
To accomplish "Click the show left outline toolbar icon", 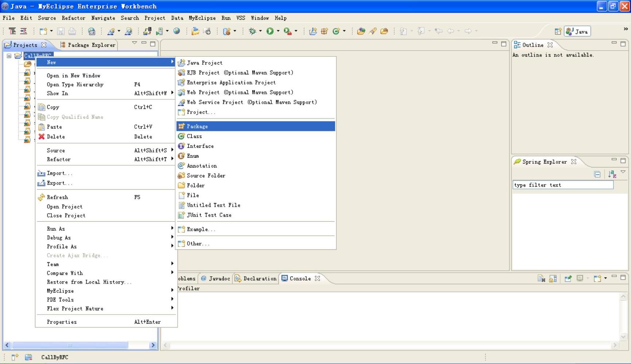I will tap(12, 31).
